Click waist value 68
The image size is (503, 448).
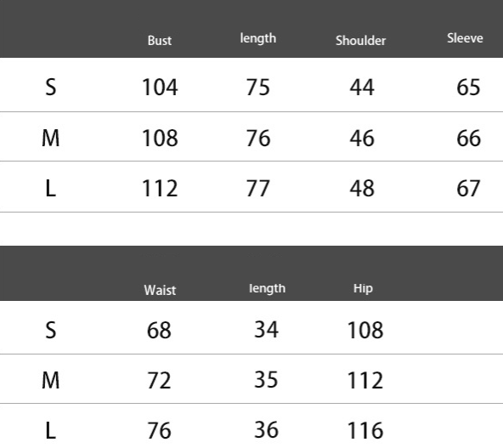click(x=159, y=330)
